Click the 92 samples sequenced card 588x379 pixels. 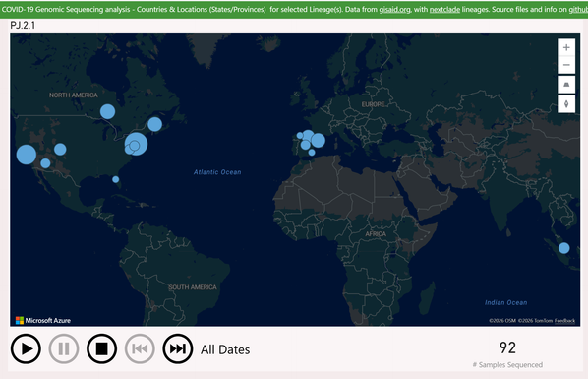click(507, 353)
